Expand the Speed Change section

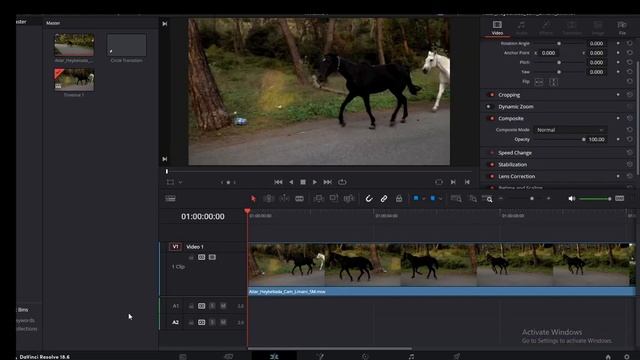[515, 153]
